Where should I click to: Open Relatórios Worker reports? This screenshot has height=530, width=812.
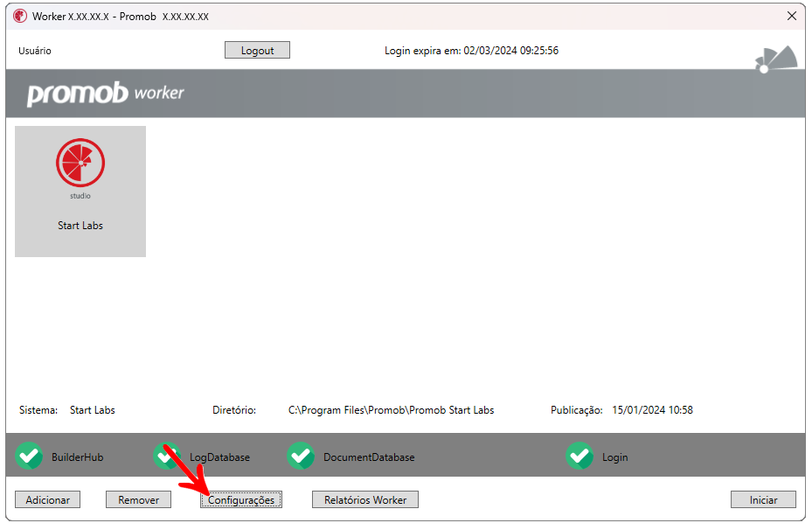[x=365, y=500]
